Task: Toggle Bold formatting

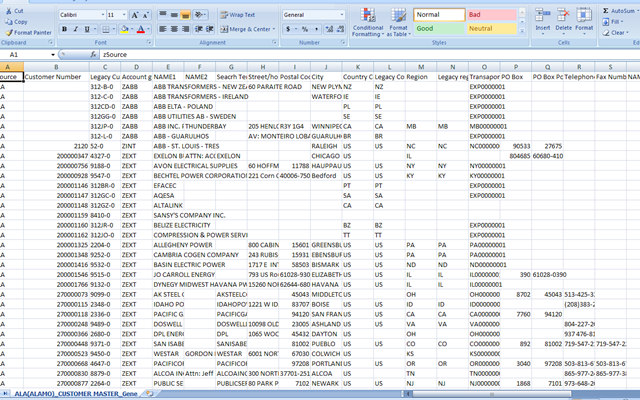Action: [x=64, y=29]
